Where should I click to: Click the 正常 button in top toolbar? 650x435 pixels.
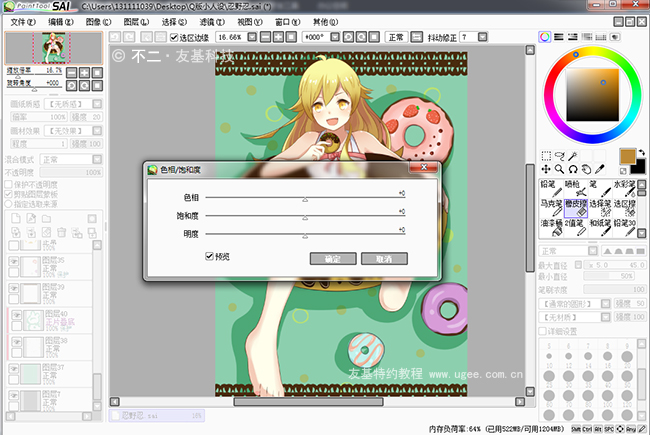tap(396, 37)
